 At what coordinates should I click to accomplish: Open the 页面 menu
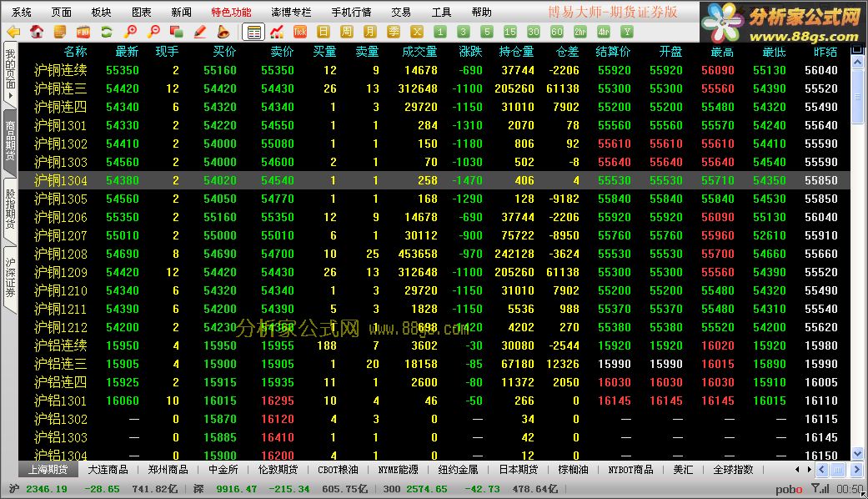point(61,12)
